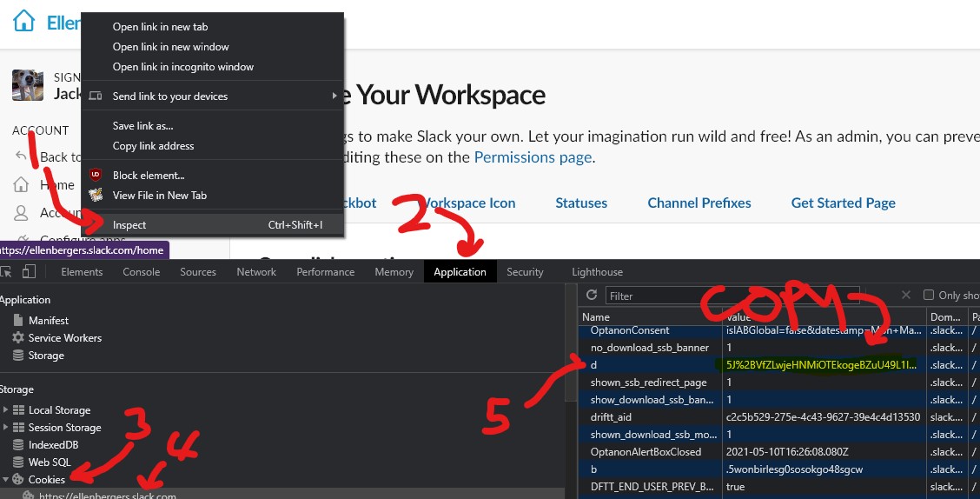Select the shown_ssb_redirect_page cookie row
This screenshot has width=980, height=499.
point(778,382)
